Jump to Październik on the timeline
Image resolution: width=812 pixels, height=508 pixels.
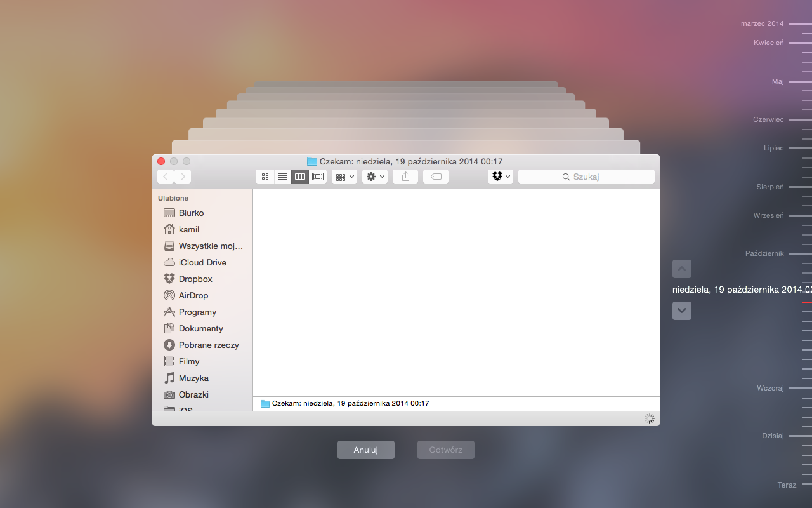[764, 253]
